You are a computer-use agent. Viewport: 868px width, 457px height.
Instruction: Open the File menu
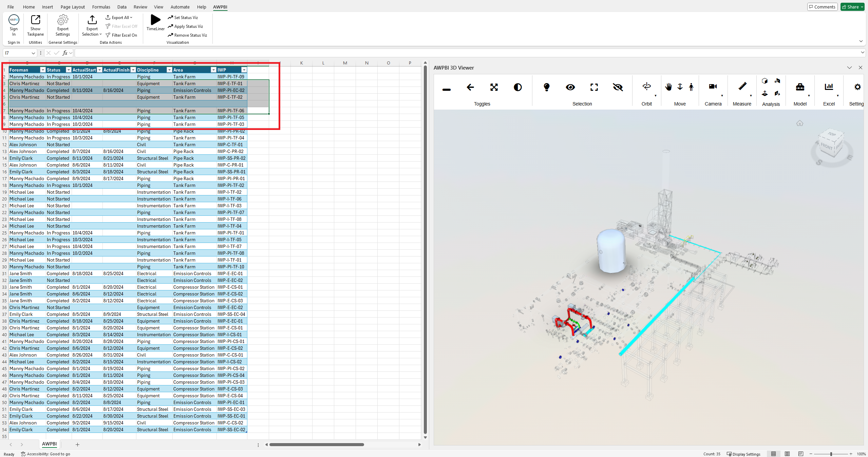coord(11,7)
